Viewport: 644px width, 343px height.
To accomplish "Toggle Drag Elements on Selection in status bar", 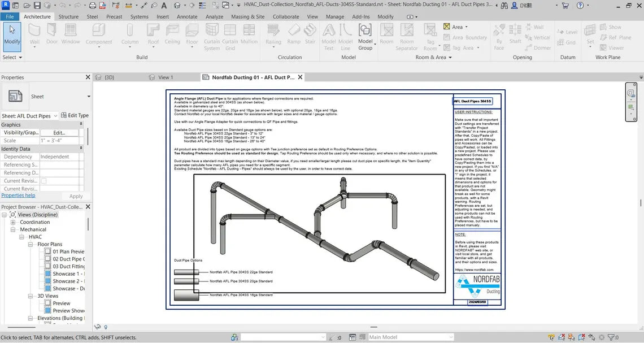I will click(591, 337).
